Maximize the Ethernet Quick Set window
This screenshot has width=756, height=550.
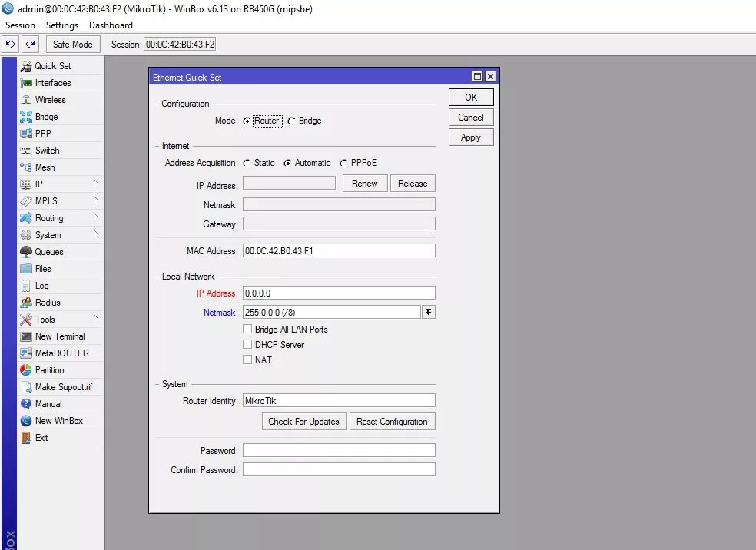[477, 77]
